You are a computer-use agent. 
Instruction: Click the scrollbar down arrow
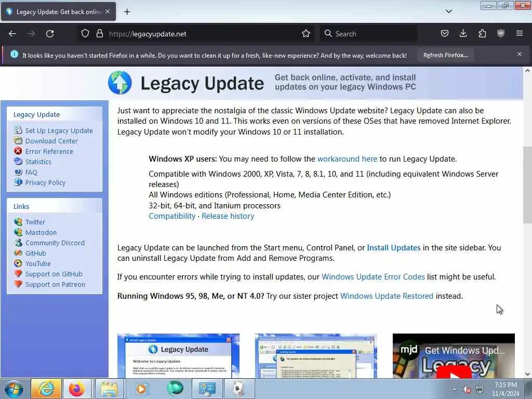527,374
